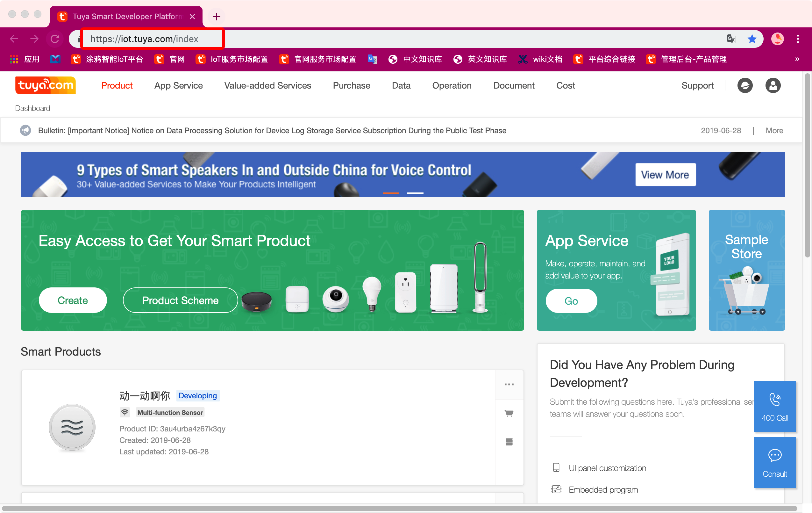Close the Tuya Smart Developer Platform tab
Screen dimensions: 812x513
coord(192,16)
